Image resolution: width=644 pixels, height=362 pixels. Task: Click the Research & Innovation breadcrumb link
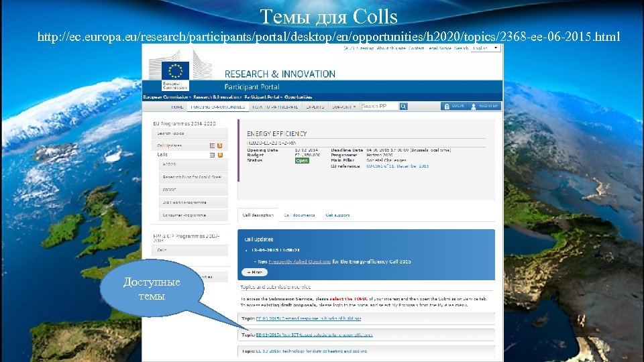click(x=217, y=97)
